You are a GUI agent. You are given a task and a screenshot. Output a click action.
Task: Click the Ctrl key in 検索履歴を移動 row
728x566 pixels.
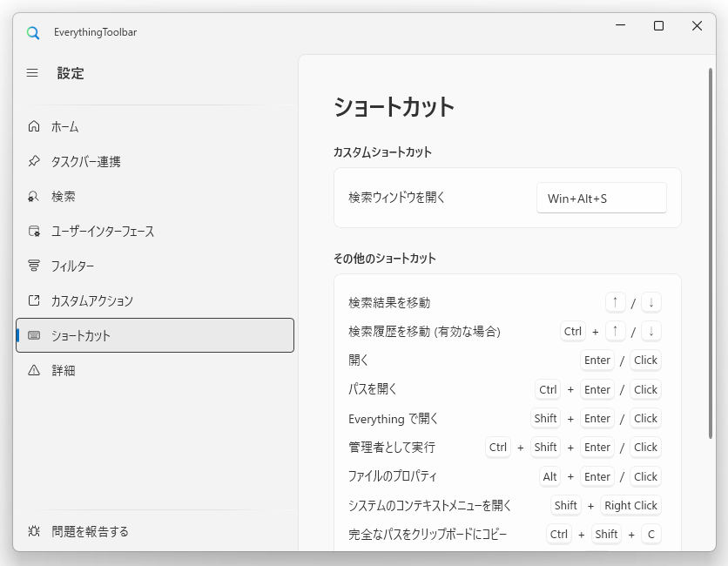pos(573,331)
